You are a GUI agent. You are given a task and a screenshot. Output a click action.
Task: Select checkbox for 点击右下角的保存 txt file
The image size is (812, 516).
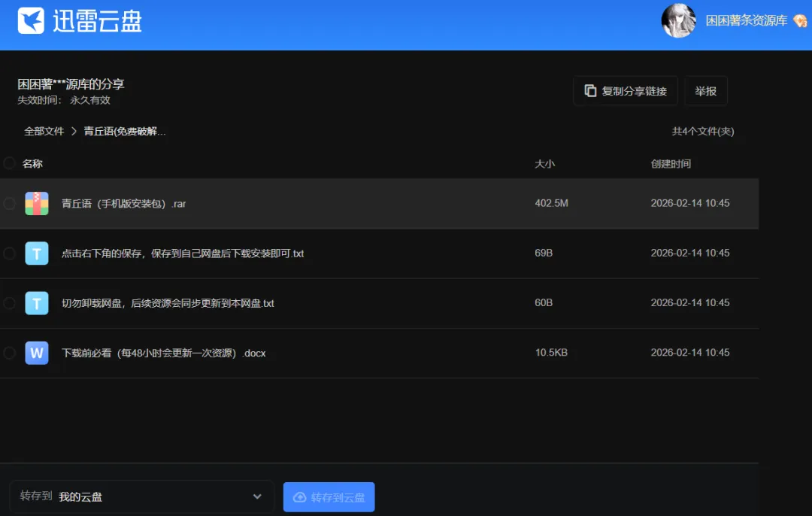[9, 253]
